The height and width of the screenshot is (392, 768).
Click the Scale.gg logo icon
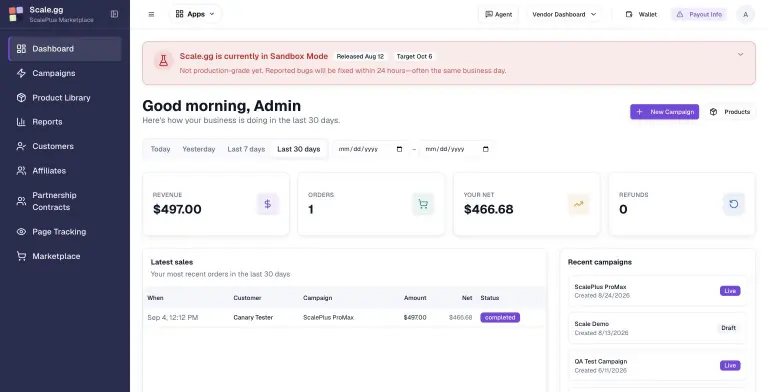pyautogui.click(x=16, y=14)
